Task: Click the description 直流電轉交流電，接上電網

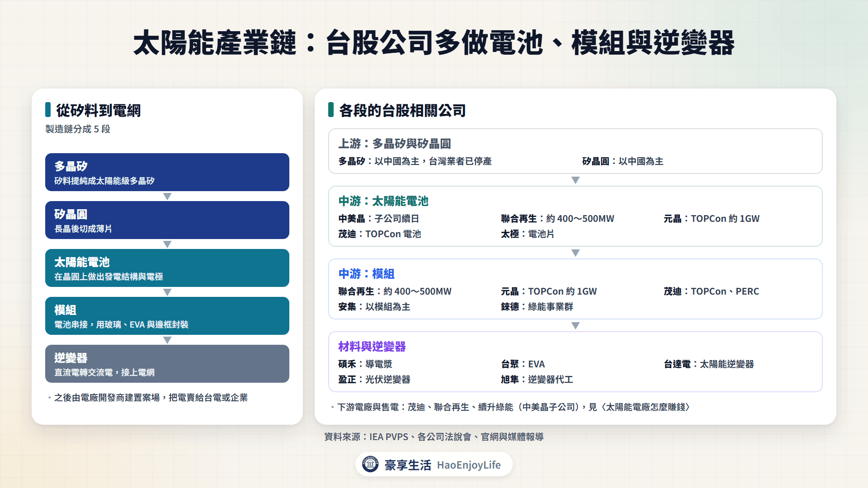Action: [x=104, y=372]
